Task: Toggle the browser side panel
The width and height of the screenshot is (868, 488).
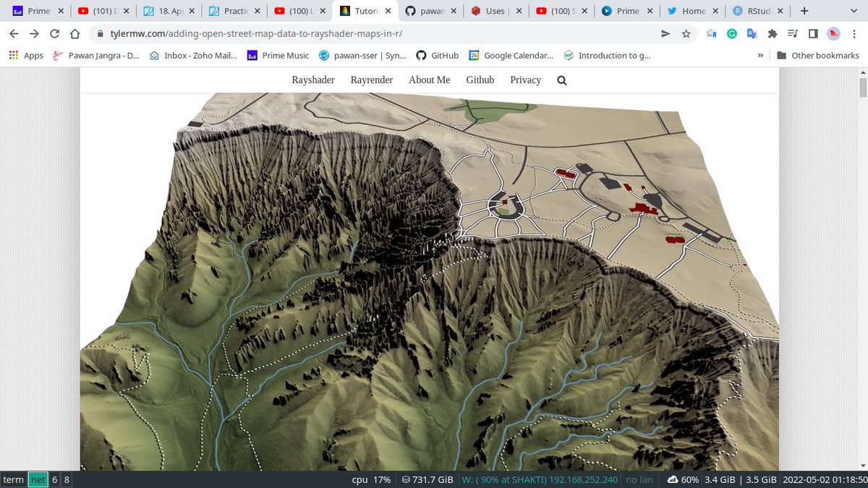Action: (813, 34)
